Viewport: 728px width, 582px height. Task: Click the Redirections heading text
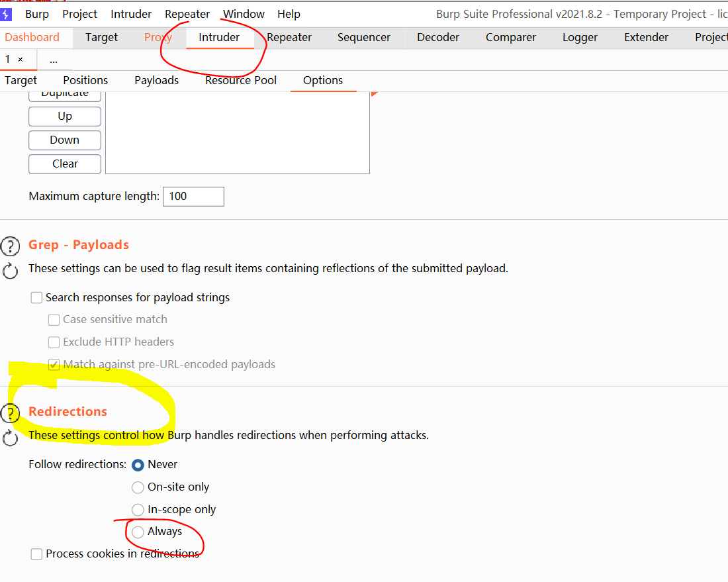click(x=68, y=412)
